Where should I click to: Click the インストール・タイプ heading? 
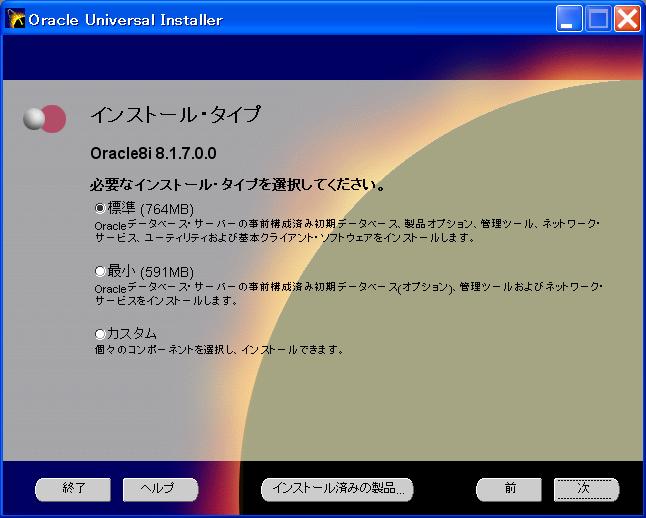coord(176,115)
